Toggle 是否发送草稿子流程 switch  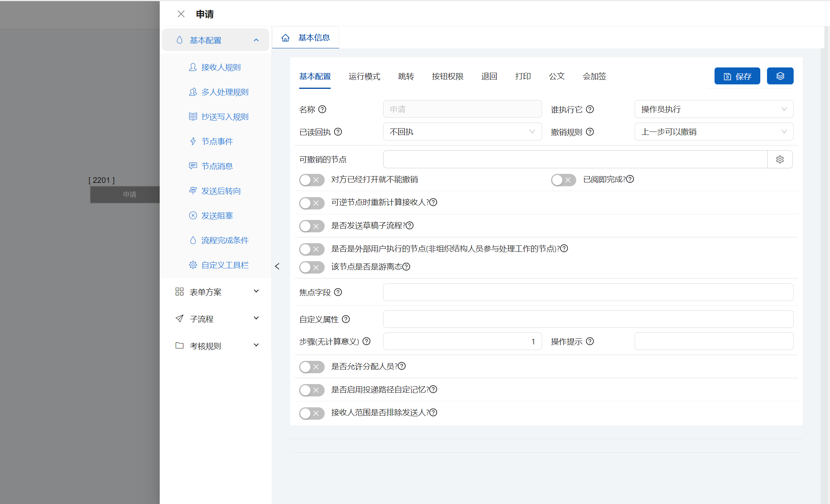[312, 226]
